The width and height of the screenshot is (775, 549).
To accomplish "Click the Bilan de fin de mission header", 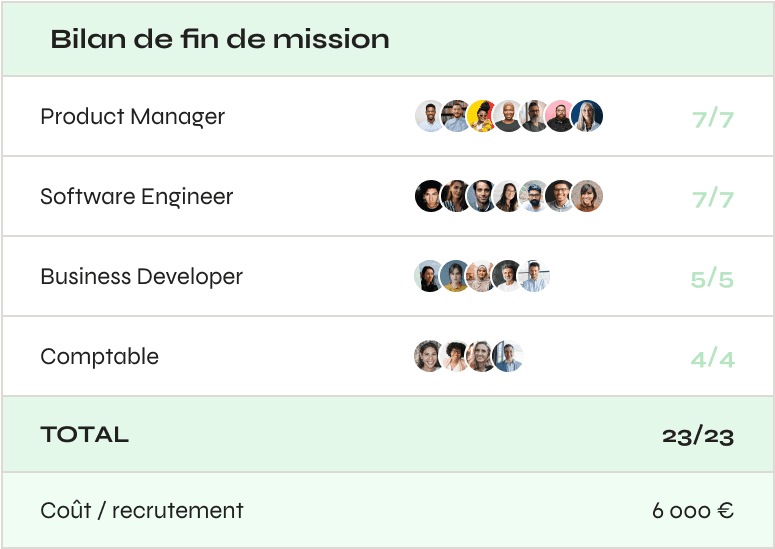I will tap(219, 39).
